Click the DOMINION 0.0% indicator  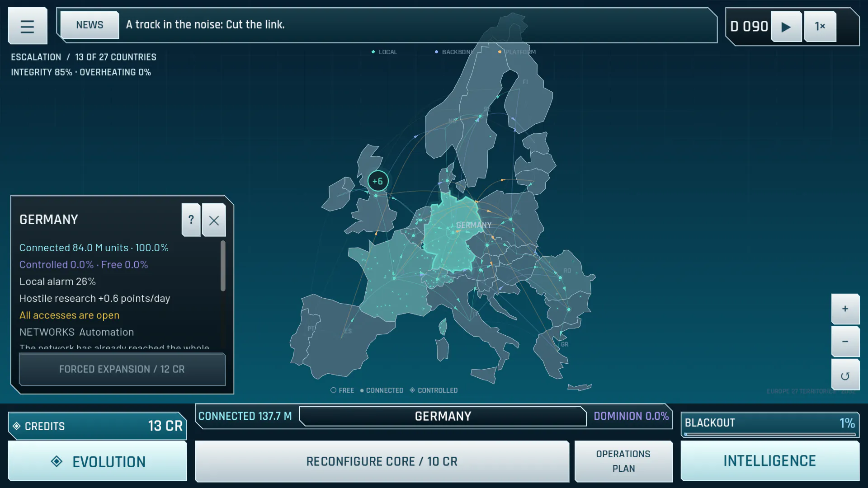[x=631, y=416]
